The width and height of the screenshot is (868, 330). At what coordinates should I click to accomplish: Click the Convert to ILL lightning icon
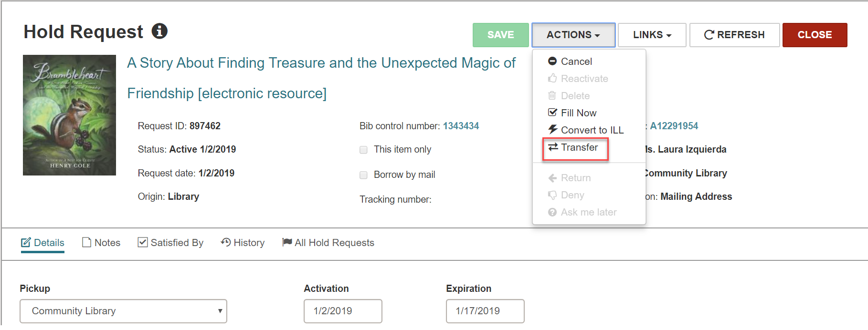pyautogui.click(x=553, y=129)
